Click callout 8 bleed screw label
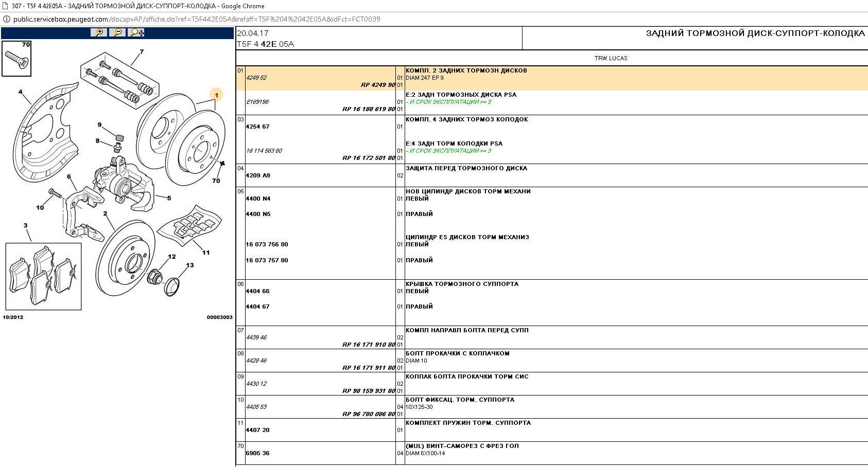The width and height of the screenshot is (868, 467). pos(97,141)
